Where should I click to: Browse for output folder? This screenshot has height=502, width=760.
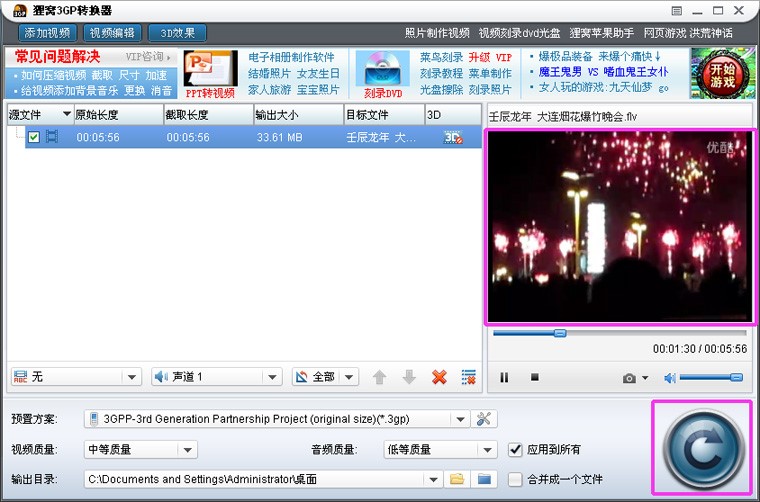tap(457, 479)
